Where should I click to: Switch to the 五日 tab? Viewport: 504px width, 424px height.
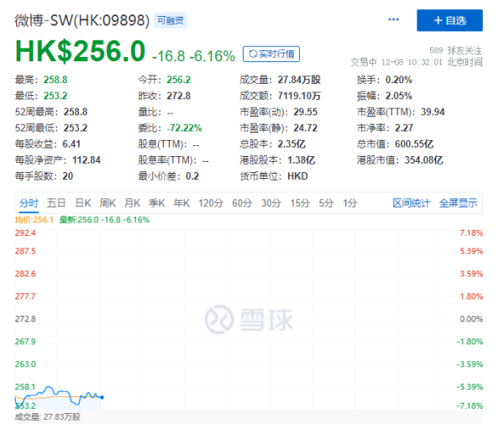tap(56, 203)
